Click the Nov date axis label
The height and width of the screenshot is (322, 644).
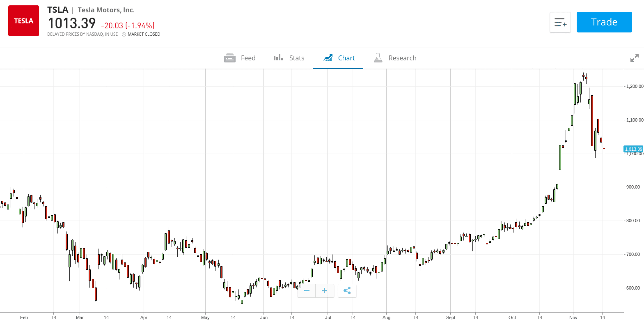[573, 317]
